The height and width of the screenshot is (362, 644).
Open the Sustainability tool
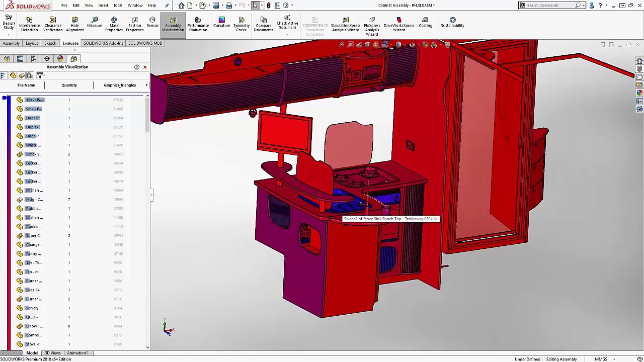(x=453, y=23)
